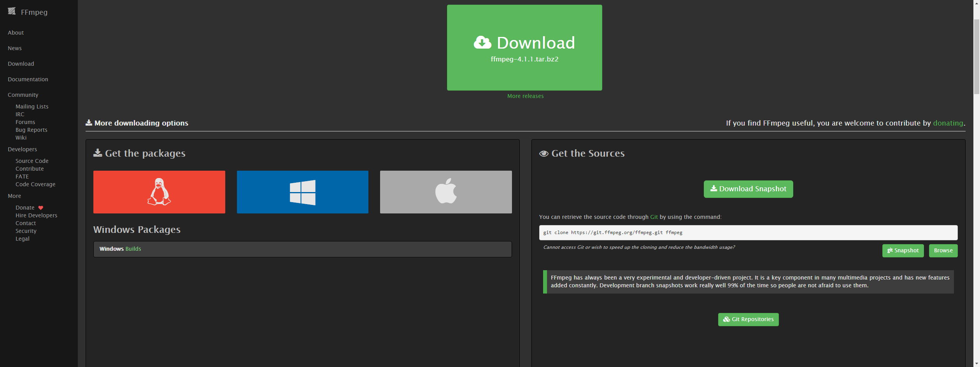Select the Windows logo package tile

coord(303,192)
